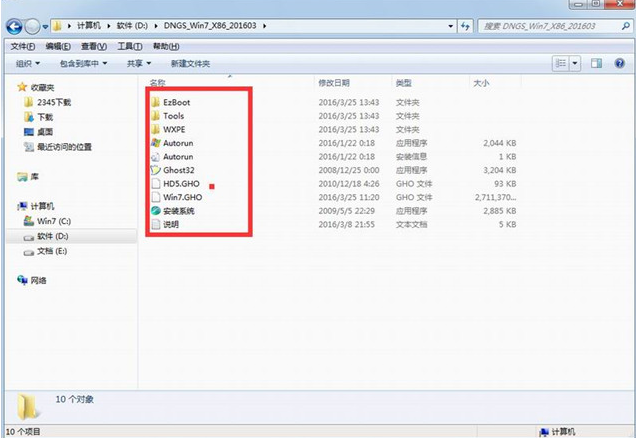Click the help question mark icon
This screenshot has height=438, width=636.
[x=619, y=63]
